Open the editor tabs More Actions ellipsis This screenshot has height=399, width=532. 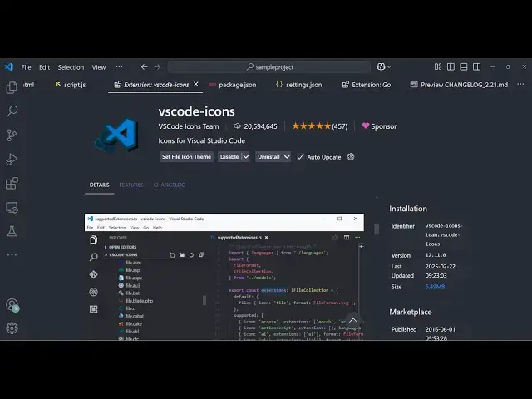tap(520, 85)
